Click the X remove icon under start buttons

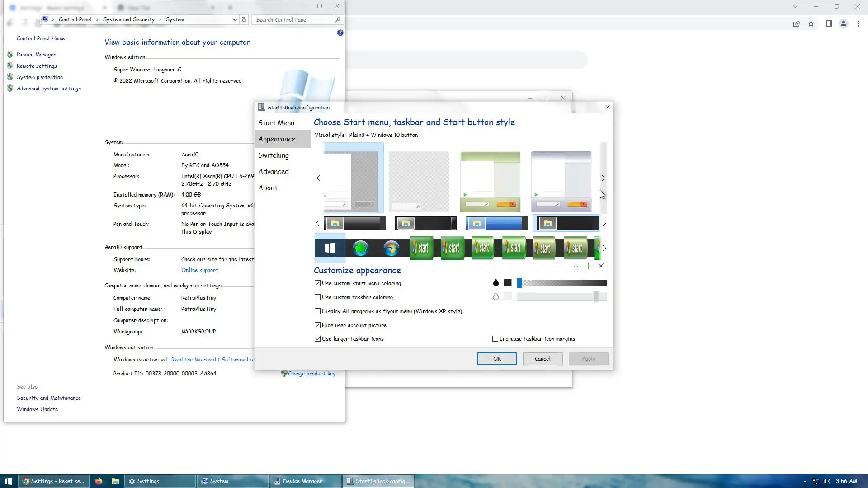click(601, 266)
